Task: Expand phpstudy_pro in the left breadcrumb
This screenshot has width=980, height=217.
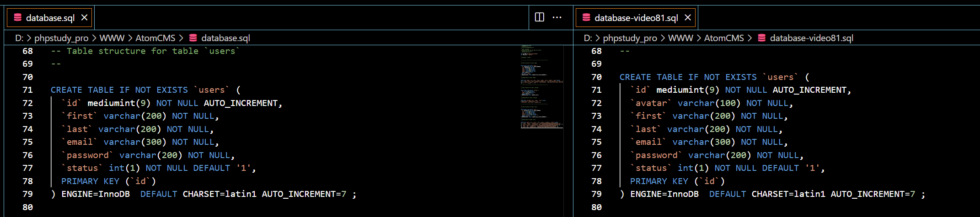Action: (61, 38)
